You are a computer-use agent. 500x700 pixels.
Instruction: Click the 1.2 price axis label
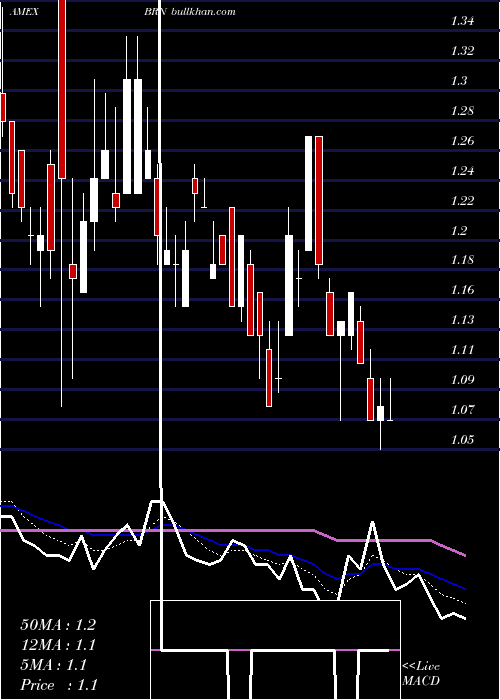point(458,230)
